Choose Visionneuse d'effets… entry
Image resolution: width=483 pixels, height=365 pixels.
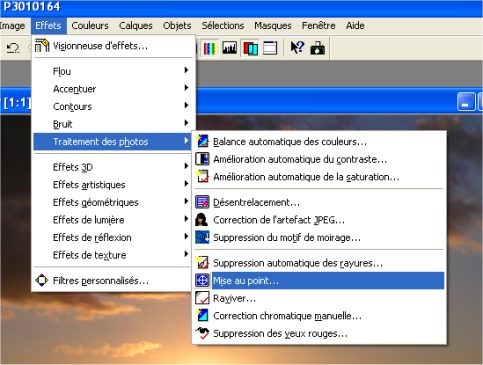113,46
